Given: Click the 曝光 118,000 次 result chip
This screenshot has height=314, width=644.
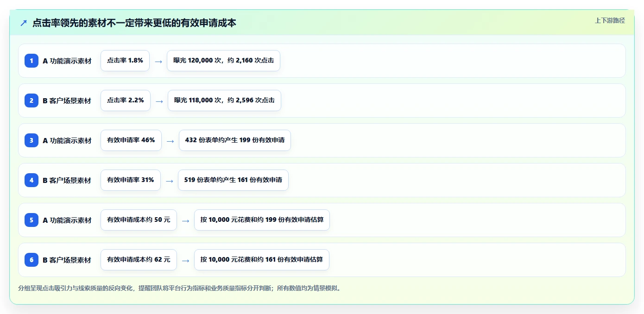Looking at the screenshot, I should [x=224, y=100].
